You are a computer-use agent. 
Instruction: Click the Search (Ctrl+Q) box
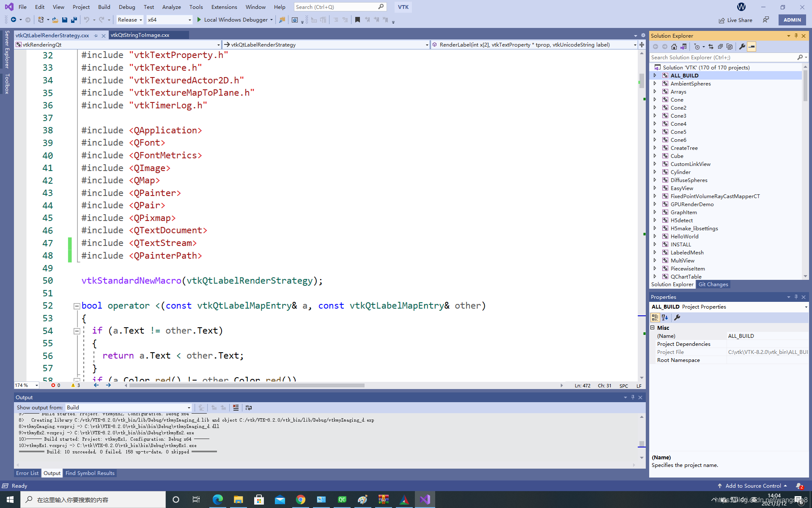340,7
